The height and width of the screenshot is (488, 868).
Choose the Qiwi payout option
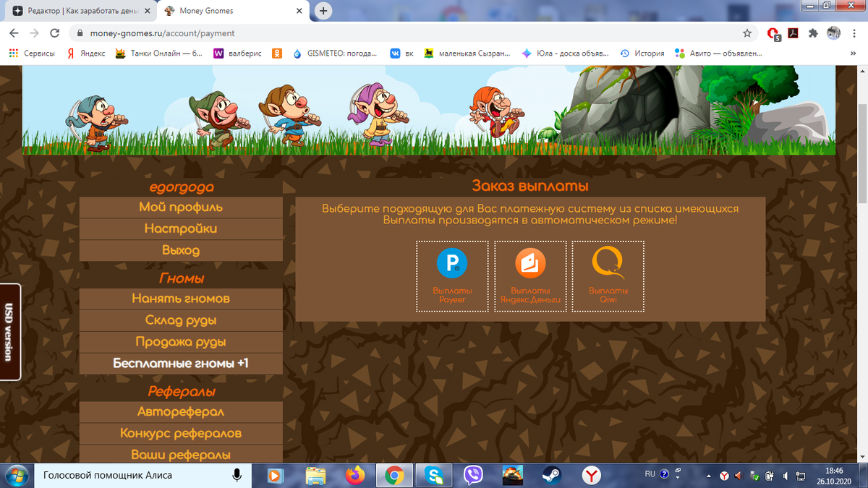(x=608, y=276)
